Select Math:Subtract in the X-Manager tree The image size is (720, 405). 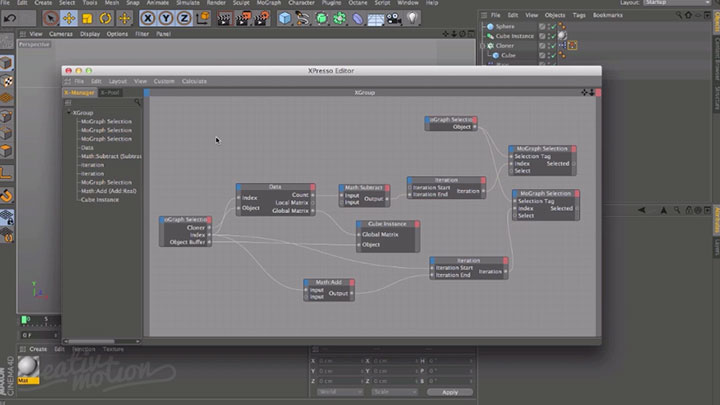111,157
